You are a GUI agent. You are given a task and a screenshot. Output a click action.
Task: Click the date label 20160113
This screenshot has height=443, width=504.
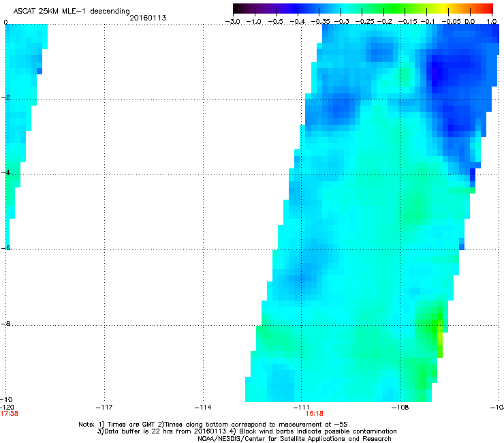point(148,18)
